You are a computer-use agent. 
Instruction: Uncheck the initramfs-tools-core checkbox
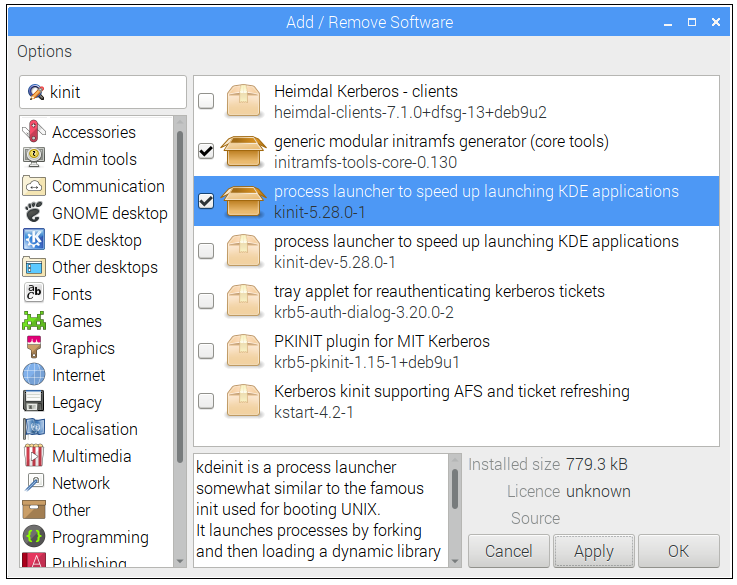click(206, 151)
